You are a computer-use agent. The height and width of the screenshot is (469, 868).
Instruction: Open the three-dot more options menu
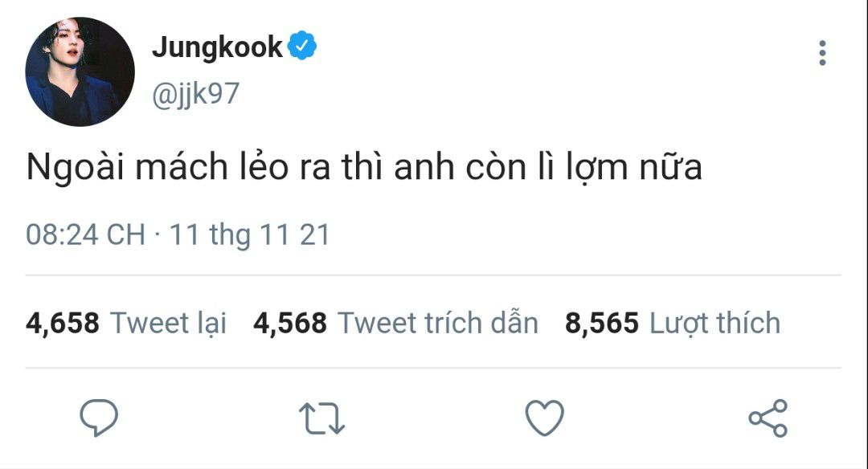click(823, 53)
